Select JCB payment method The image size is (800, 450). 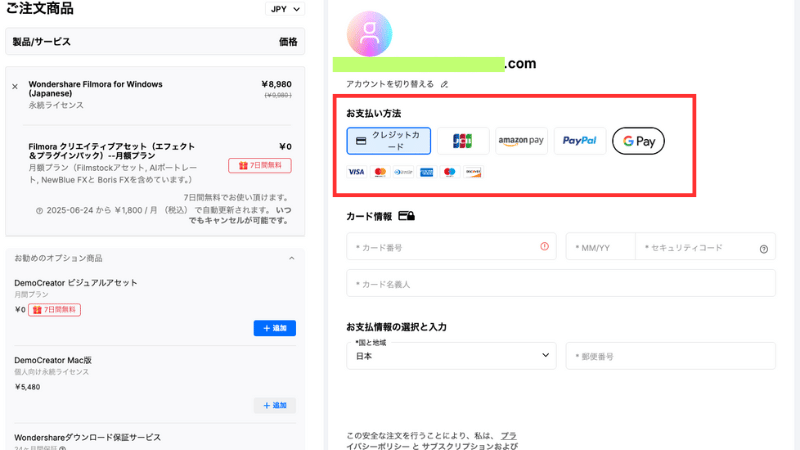tap(463, 141)
